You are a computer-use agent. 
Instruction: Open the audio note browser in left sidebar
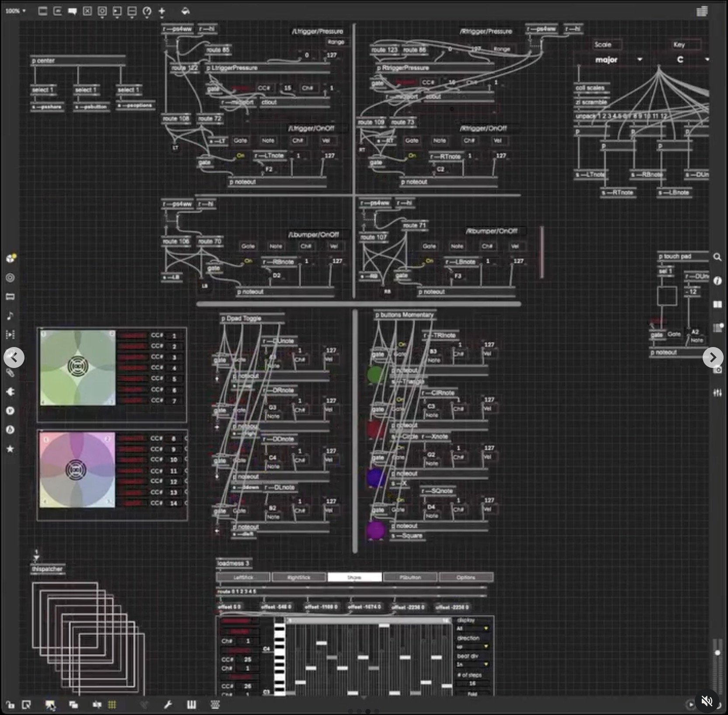pyautogui.click(x=10, y=316)
